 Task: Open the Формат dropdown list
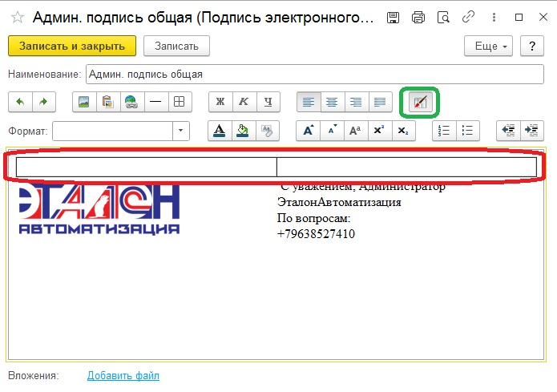click(182, 131)
